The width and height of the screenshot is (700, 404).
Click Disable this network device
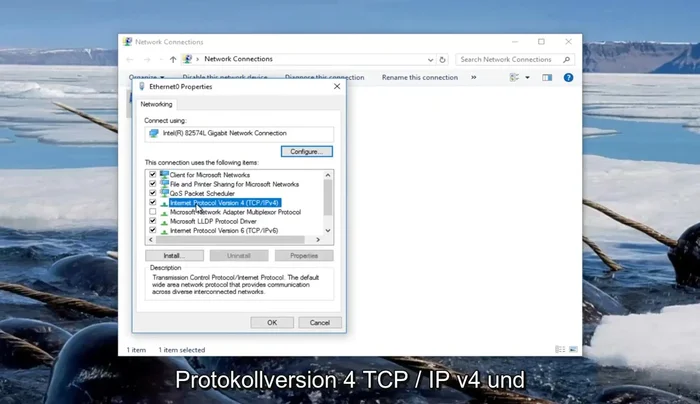(225, 77)
